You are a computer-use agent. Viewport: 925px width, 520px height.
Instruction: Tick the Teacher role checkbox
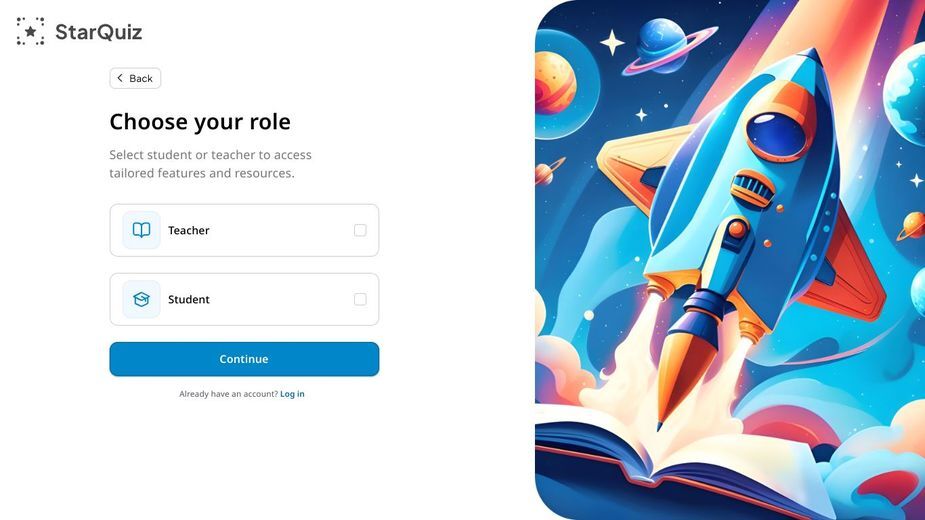point(360,230)
